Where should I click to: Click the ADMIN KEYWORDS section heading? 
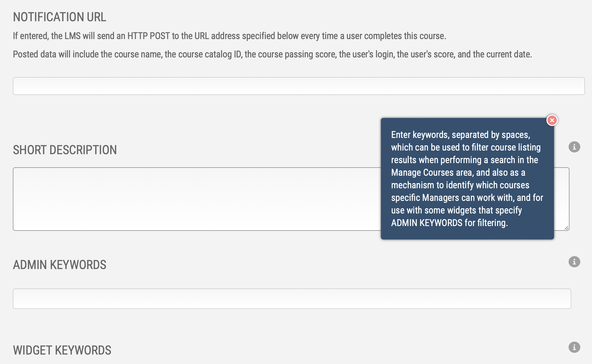pyautogui.click(x=60, y=265)
